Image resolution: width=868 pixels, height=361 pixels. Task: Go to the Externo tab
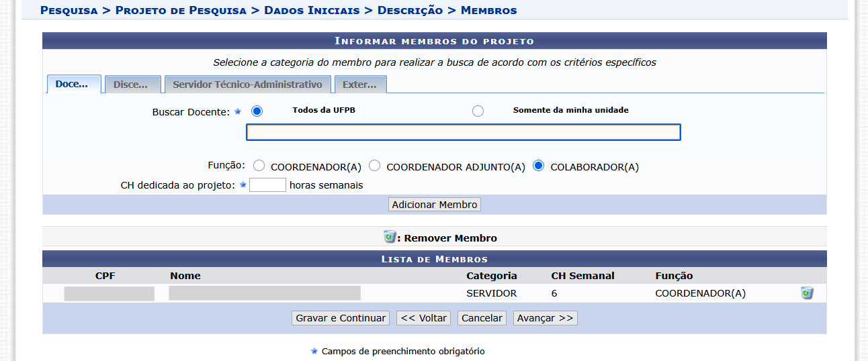[x=361, y=85]
